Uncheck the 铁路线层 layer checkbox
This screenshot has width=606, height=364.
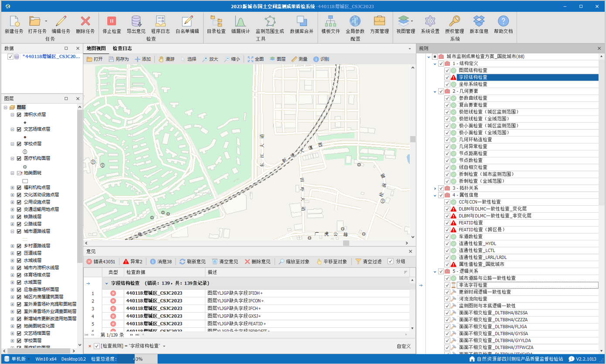[19, 217]
